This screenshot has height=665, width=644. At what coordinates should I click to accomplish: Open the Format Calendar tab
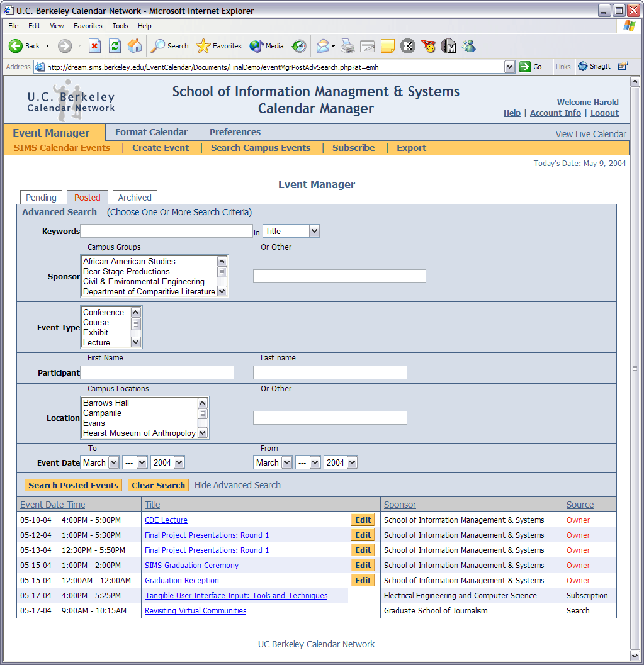click(x=152, y=132)
